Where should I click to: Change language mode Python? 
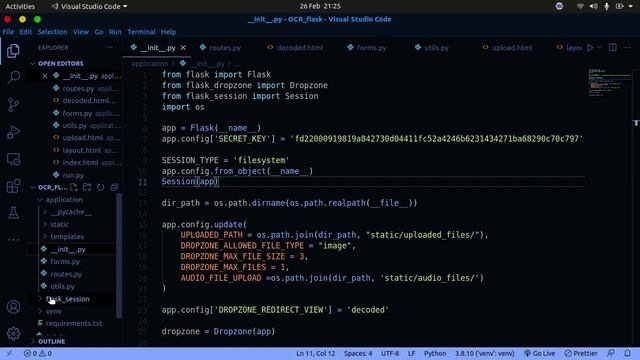[x=435, y=353]
